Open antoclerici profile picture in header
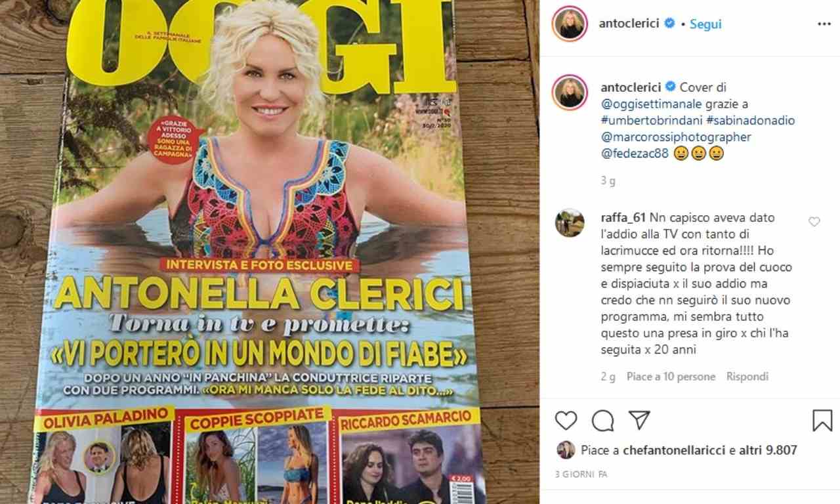Image resolution: width=840 pixels, height=504 pixels. (x=569, y=24)
